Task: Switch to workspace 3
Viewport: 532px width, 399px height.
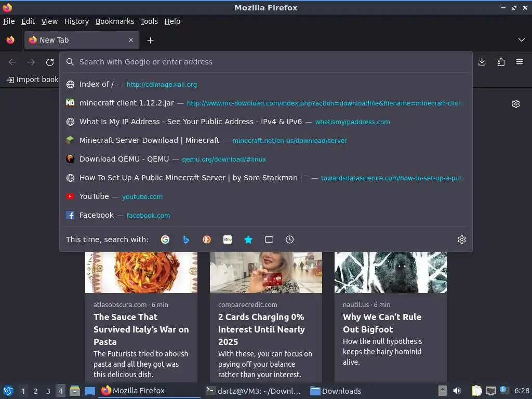Action: (48, 391)
